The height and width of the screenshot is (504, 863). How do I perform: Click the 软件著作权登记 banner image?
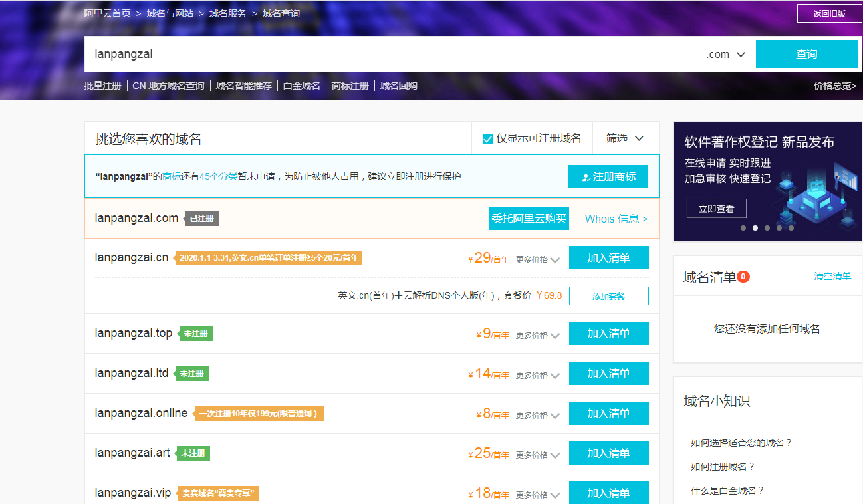(767, 182)
